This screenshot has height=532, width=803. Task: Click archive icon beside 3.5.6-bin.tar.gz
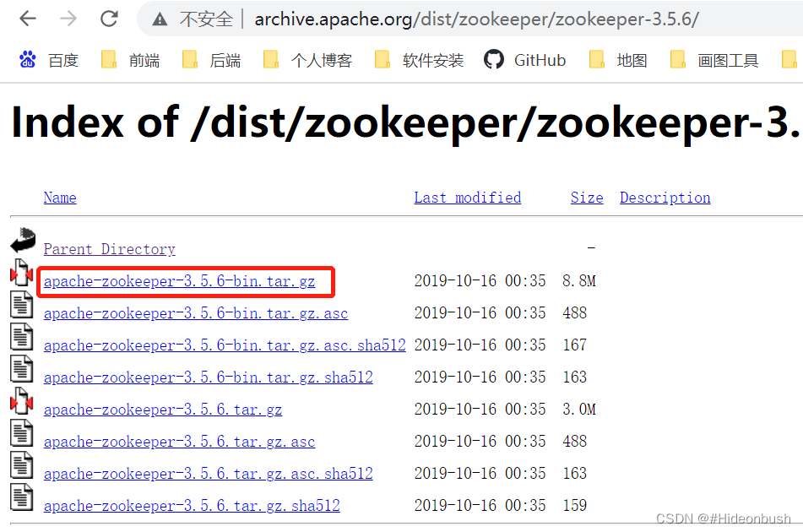click(21, 273)
